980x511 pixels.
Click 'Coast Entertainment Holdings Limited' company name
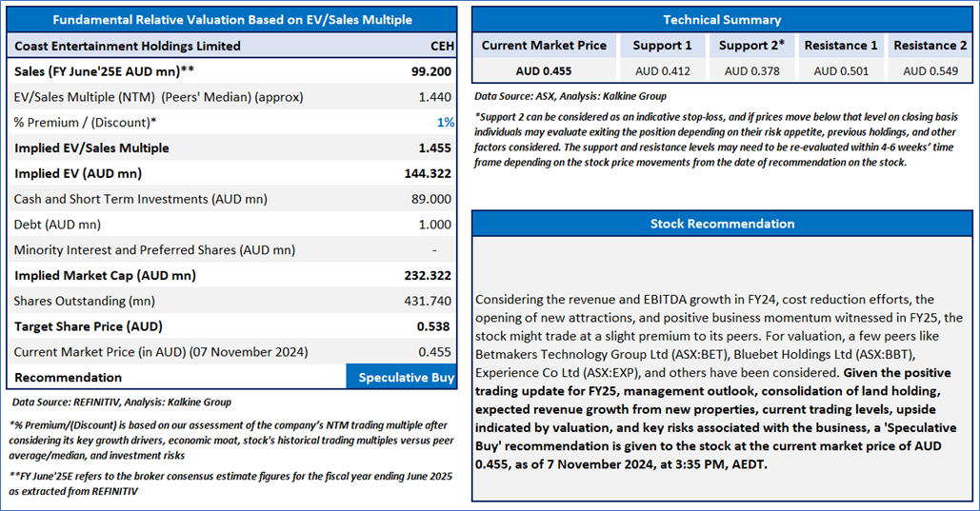[128, 47]
